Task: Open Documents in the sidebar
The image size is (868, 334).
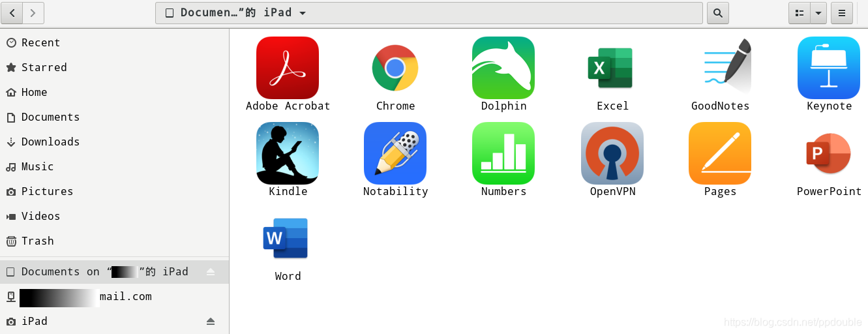Action: (114, 117)
